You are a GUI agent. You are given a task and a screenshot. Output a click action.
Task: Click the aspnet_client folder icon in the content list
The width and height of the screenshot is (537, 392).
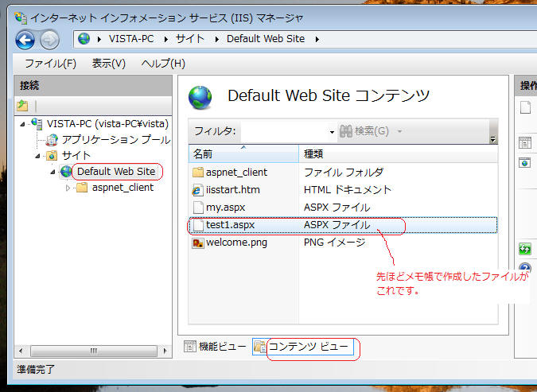198,172
